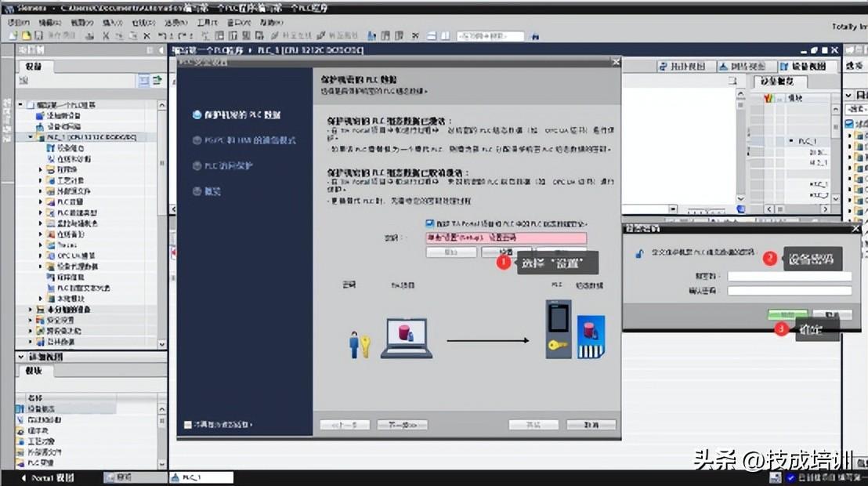Image resolution: width=868 pixels, height=486 pixels.
Task: Collapse the PLC_1 [CPU 1212C DC/DC/DC] tree node
Action: [x=31, y=137]
